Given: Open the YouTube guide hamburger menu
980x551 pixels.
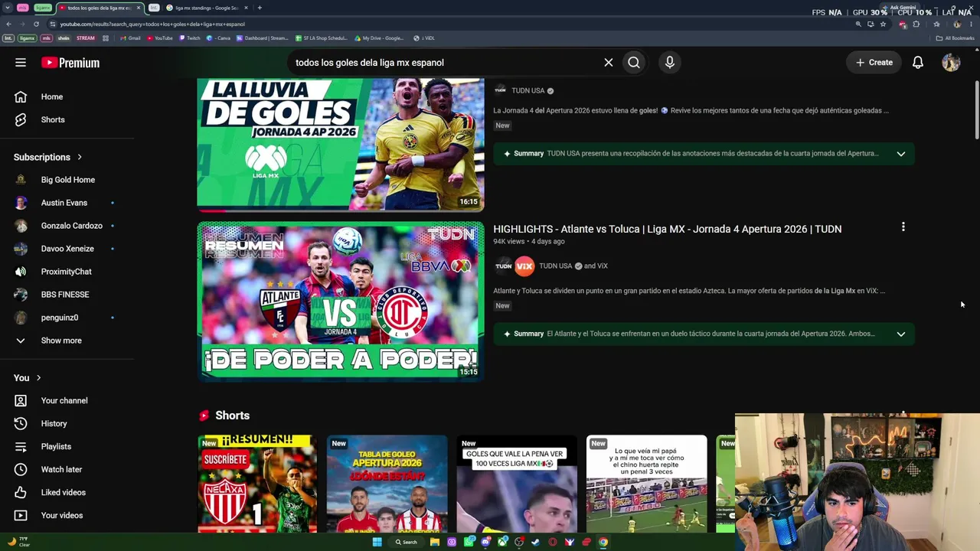Looking at the screenshot, I should 21,63.
